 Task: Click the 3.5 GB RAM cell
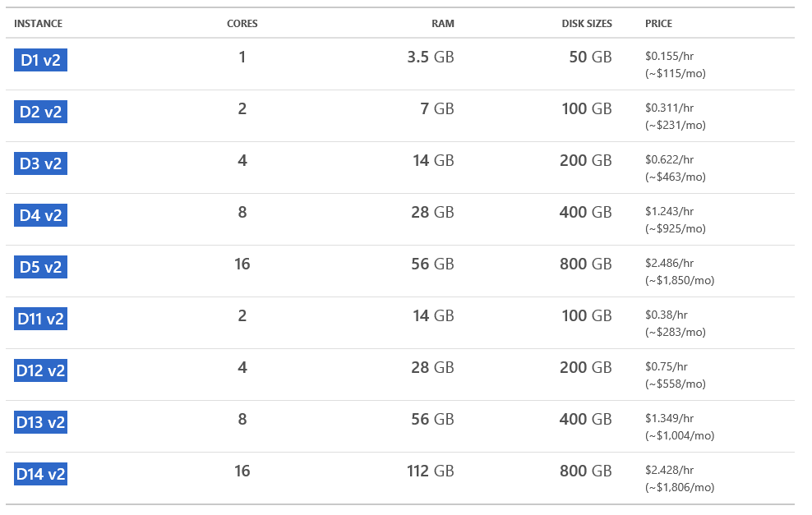430,57
